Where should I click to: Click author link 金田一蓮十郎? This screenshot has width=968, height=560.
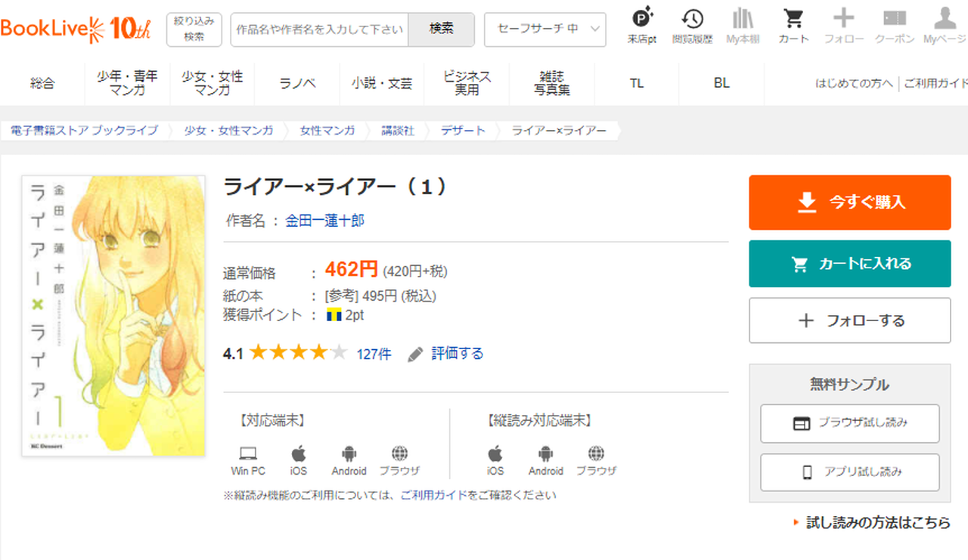pyautogui.click(x=324, y=221)
